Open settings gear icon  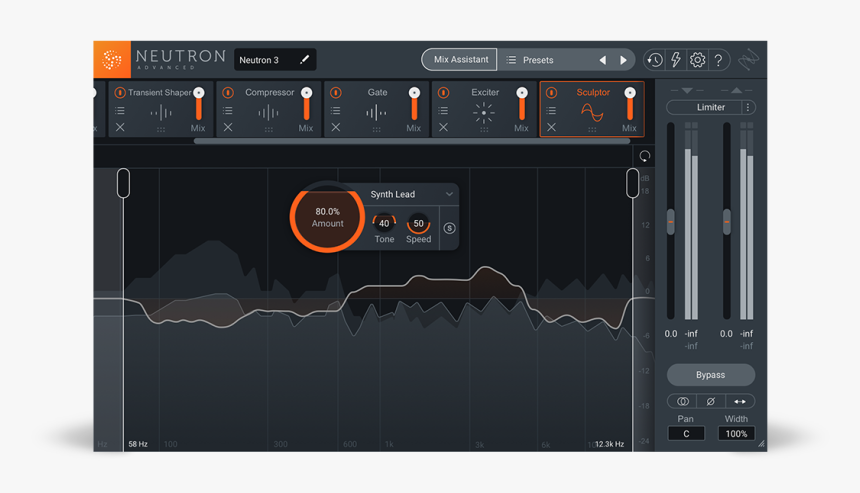(x=697, y=60)
